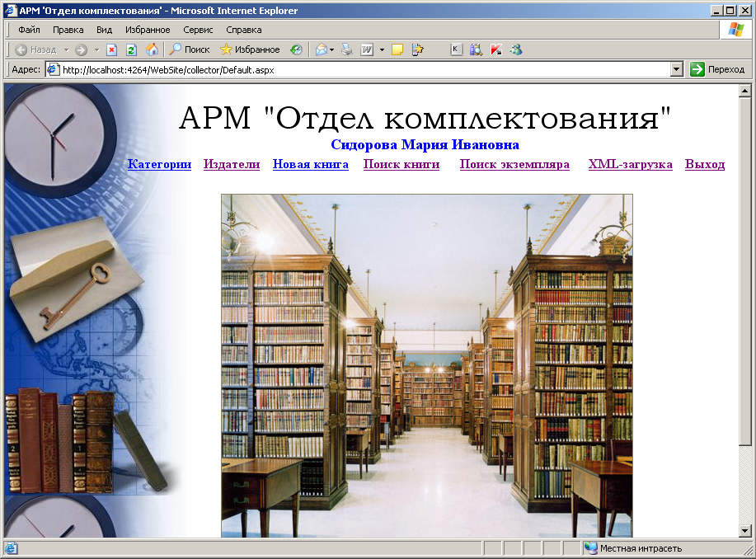Viewport: 756px width, 559px height.
Task: Open the Файл menu
Action: [x=29, y=30]
